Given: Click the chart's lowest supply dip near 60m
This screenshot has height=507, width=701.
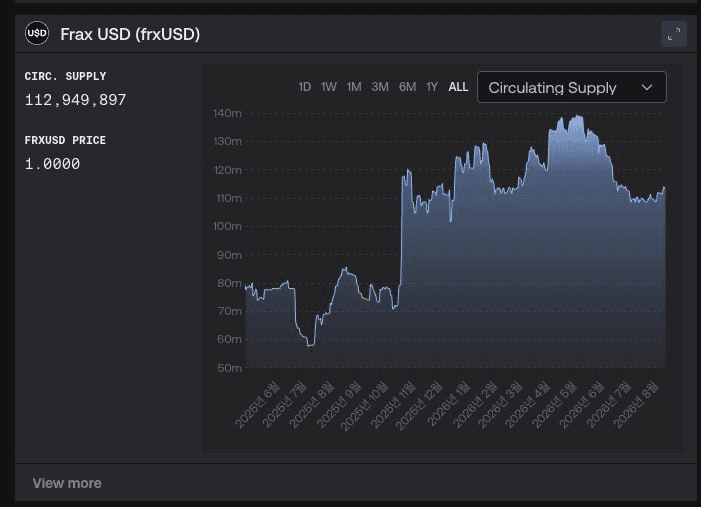Looking at the screenshot, I should [311, 345].
